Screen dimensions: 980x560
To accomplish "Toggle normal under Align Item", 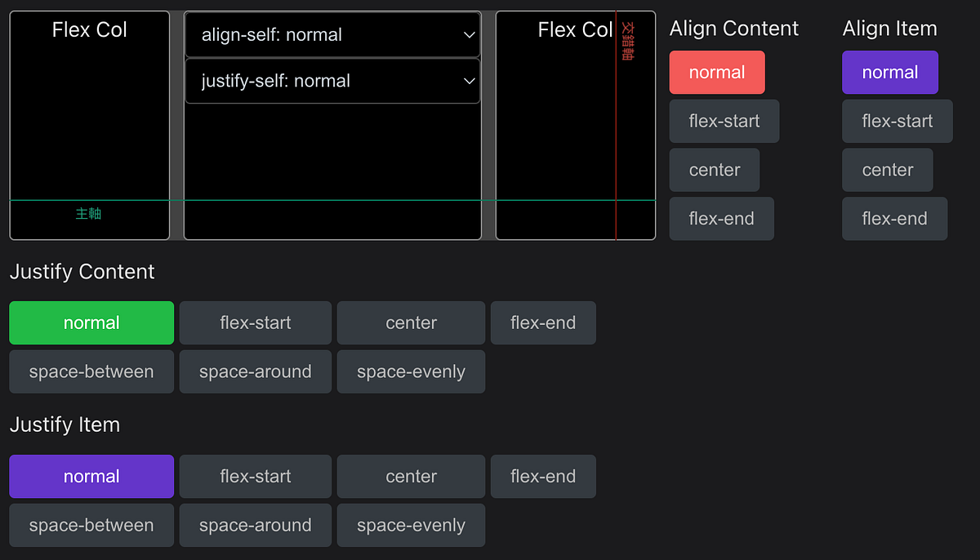I will (890, 72).
